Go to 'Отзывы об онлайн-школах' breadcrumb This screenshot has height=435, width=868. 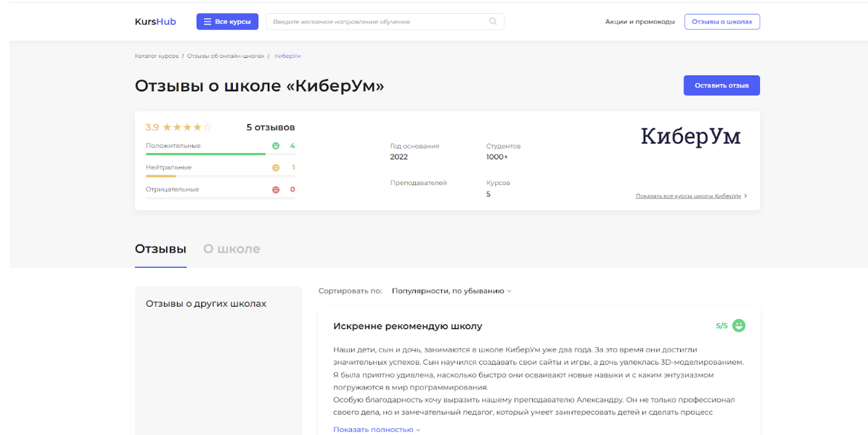(225, 57)
